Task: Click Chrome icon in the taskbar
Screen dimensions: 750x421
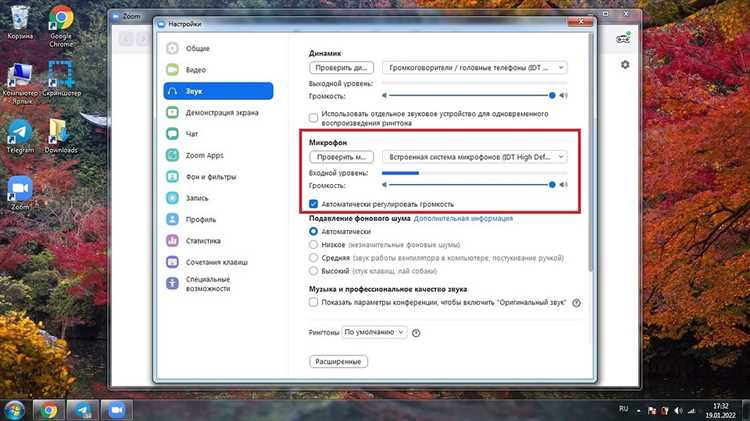Action: 48,410
